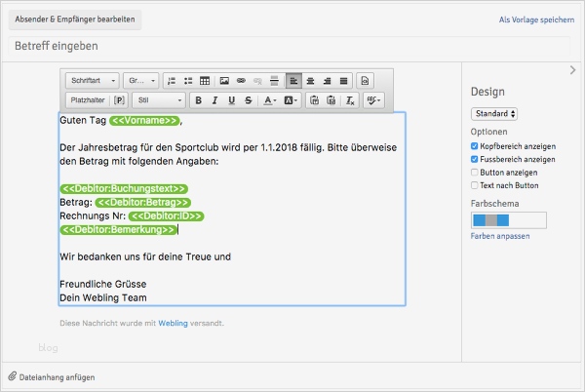Change the Standard design selection

pyautogui.click(x=494, y=114)
